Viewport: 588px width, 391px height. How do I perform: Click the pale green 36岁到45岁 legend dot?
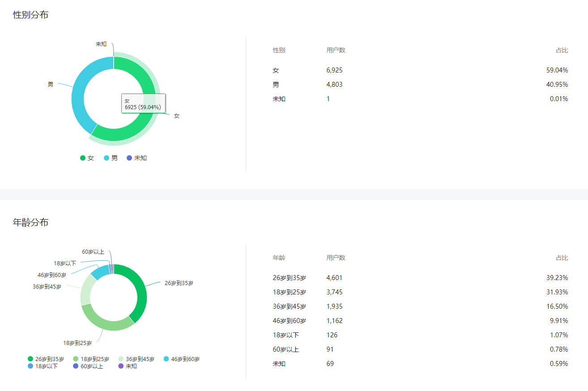(121, 359)
